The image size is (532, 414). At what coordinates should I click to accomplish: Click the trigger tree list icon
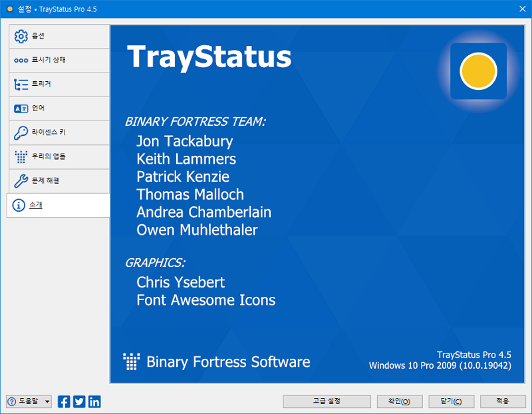[x=21, y=85]
